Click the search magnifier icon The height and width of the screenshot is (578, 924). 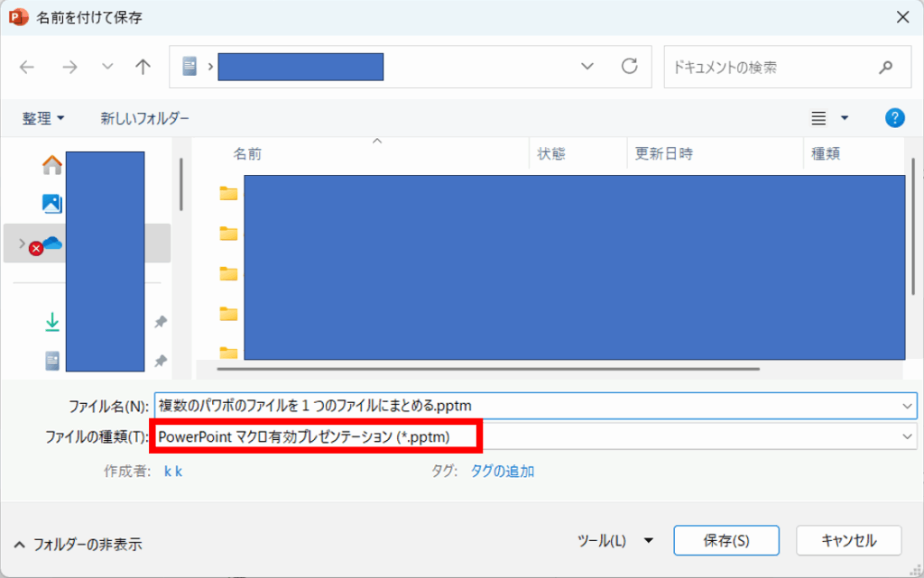pyautogui.click(x=885, y=67)
